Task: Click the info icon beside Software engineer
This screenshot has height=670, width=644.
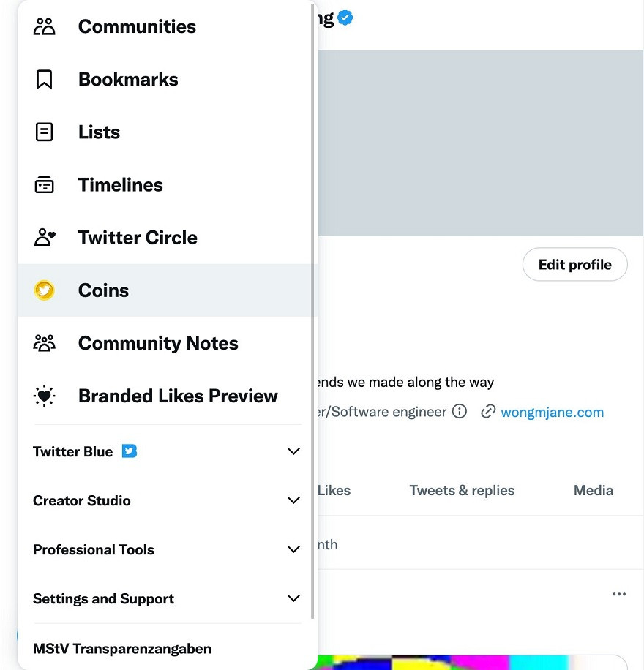Action: tap(460, 412)
